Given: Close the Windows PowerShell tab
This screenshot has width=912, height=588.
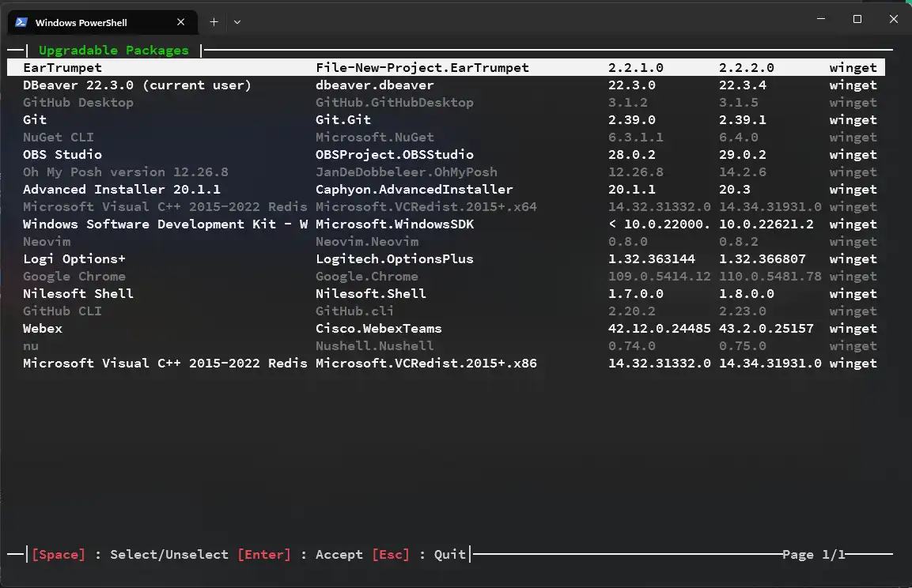Looking at the screenshot, I should coord(181,22).
